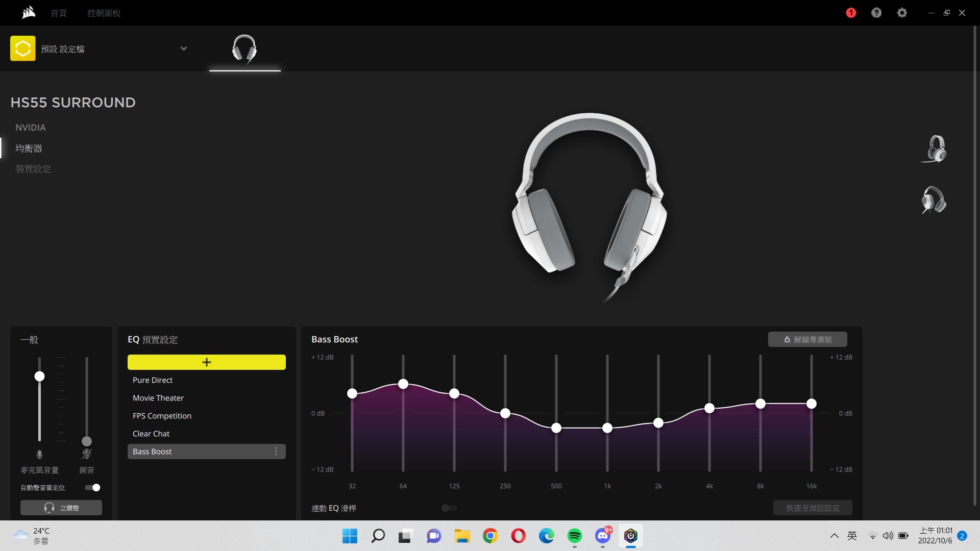Screen dimensions: 980x551
Task: Open Discord from taskbar
Action: (603, 536)
